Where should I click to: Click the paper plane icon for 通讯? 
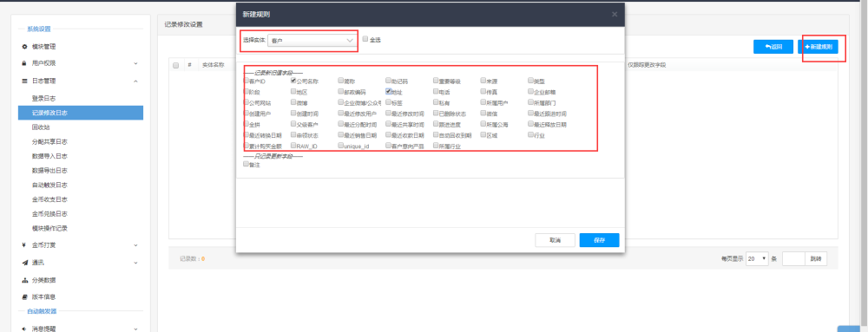(x=24, y=263)
